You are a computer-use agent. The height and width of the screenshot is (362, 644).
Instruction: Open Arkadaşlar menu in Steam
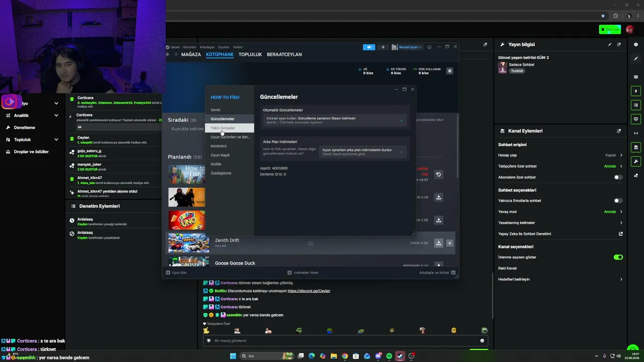207,47
